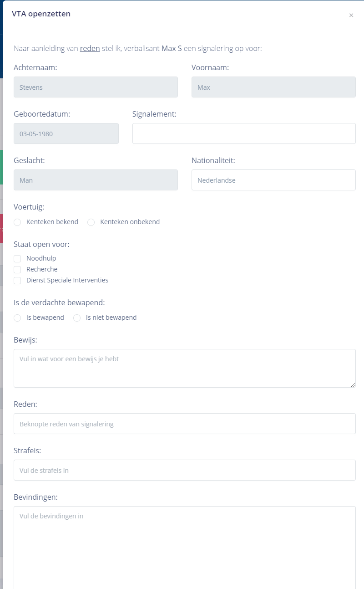Choose the Is bewapend radio option

[x=18, y=318]
